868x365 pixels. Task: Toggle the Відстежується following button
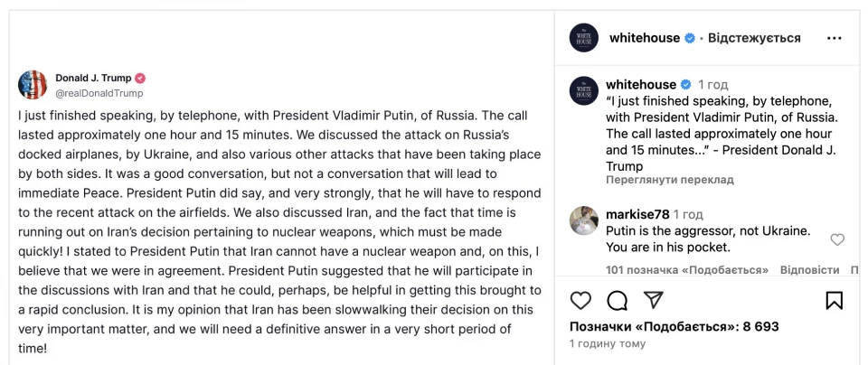coord(754,38)
